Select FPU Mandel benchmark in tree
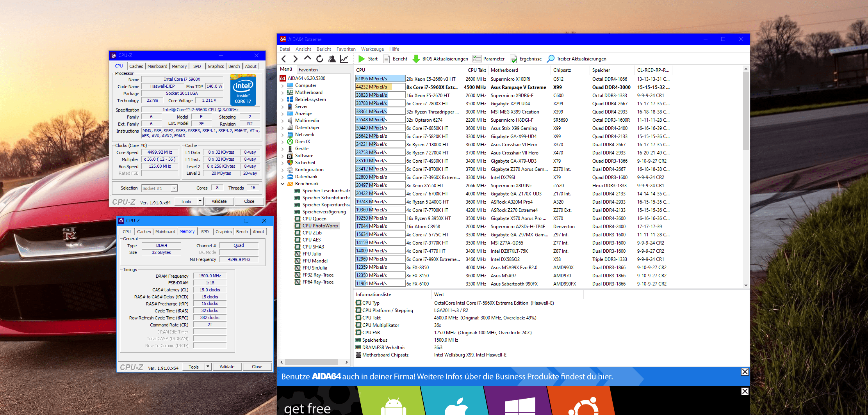Image resolution: width=868 pixels, height=415 pixels. point(315,261)
